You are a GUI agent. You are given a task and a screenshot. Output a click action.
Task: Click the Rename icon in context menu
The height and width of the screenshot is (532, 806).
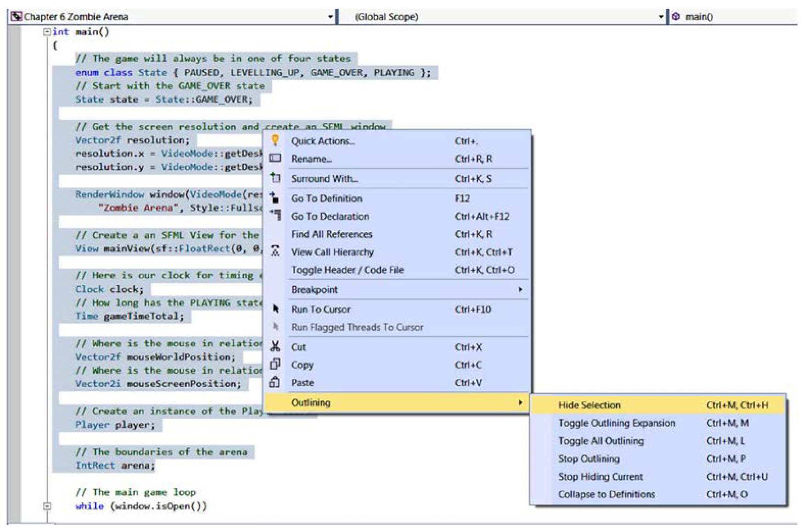pos(275,158)
